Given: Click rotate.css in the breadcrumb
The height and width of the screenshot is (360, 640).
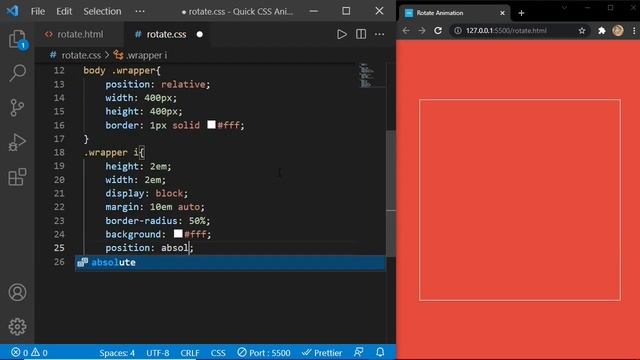Looking at the screenshot, I should 81,55.
